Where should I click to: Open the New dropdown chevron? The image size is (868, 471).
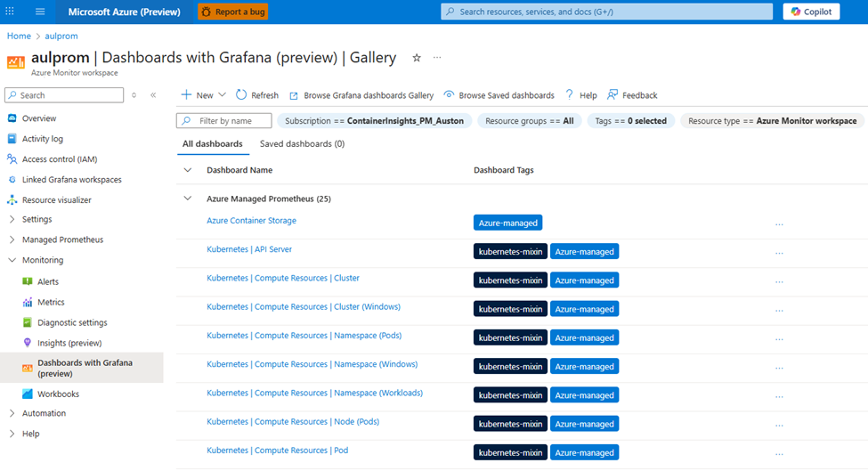point(222,95)
